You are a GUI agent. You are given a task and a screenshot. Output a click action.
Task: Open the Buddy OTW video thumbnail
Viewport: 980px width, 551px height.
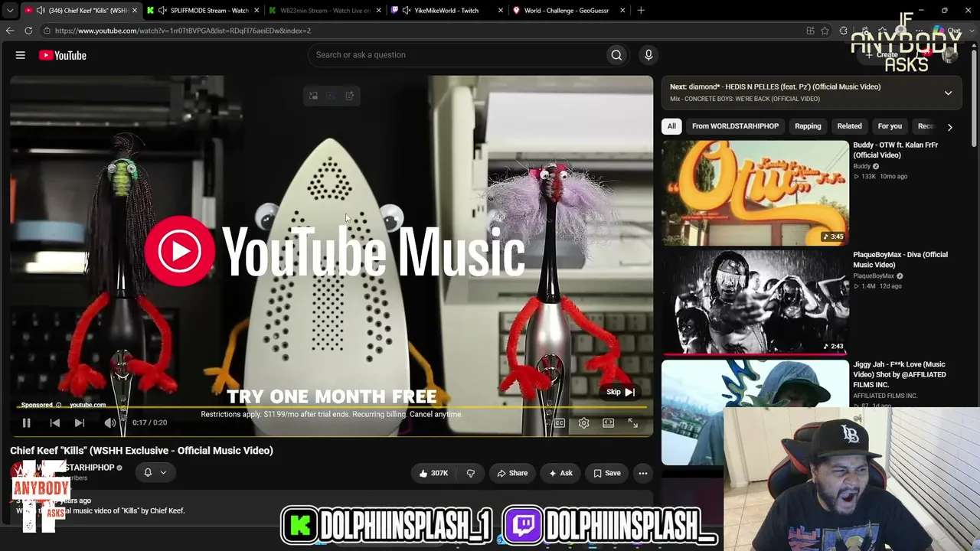[x=756, y=193]
